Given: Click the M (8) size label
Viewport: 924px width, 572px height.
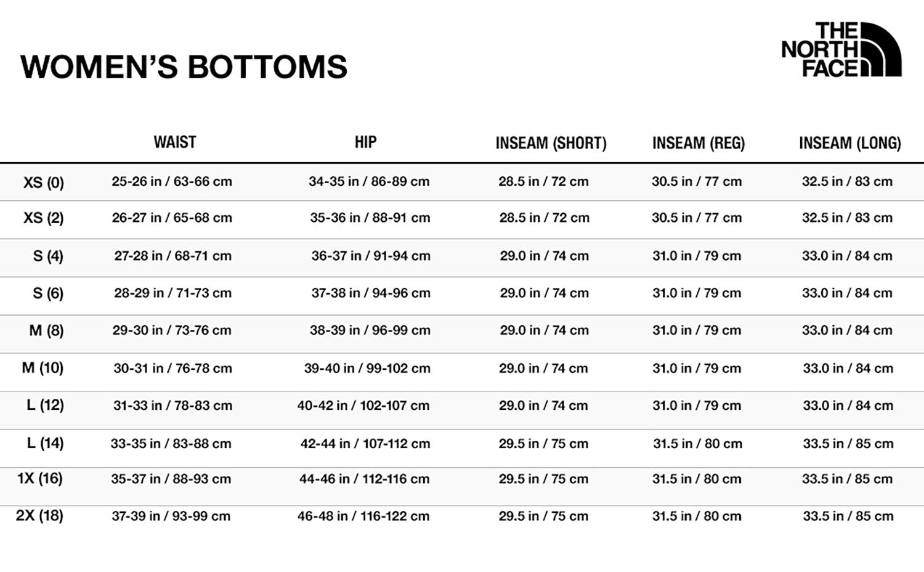Looking at the screenshot, I should click(46, 331).
